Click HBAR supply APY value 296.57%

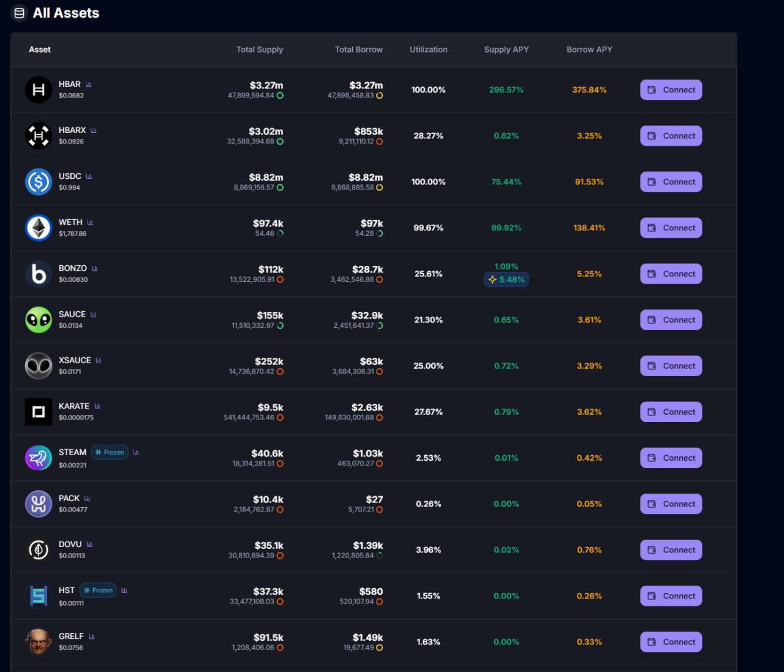coord(507,90)
